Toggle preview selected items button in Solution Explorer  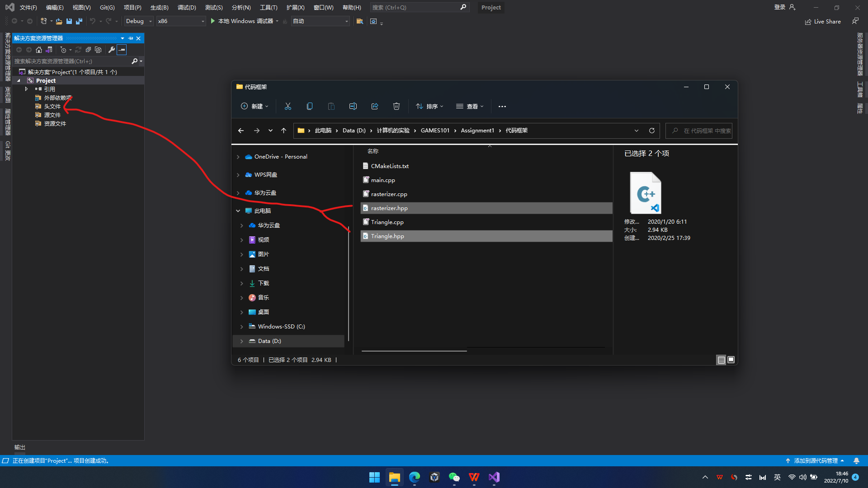click(122, 50)
